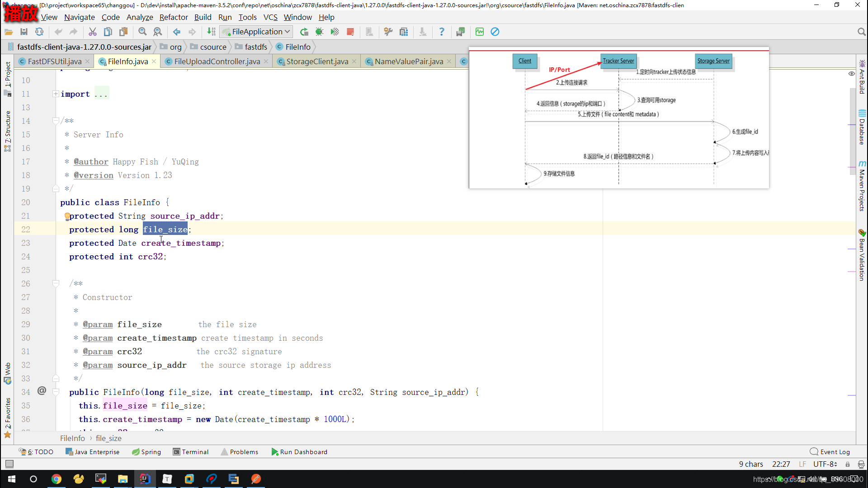Image resolution: width=868 pixels, height=488 pixels.
Task: Click the Undo arrow icon
Action: pyautogui.click(x=58, y=32)
